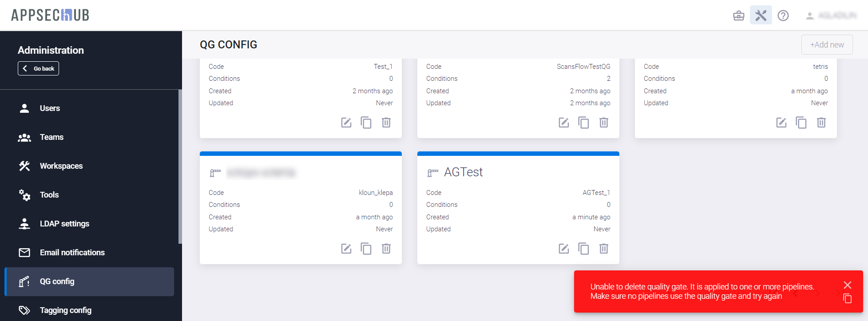Open the help question mark icon
This screenshot has height=321, width=868.
tap(783, 16)
